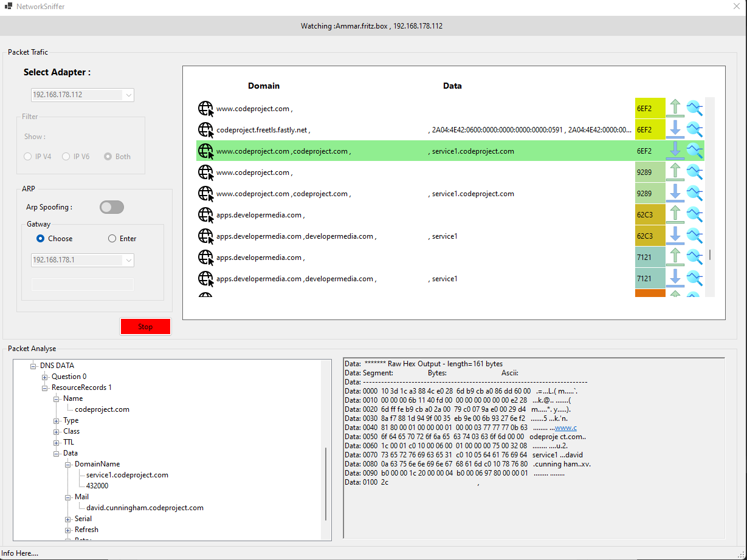Click analyze icon on highlighted green 6EF2 row
This screenshot has height=560, width=747.
click(695, 150)
